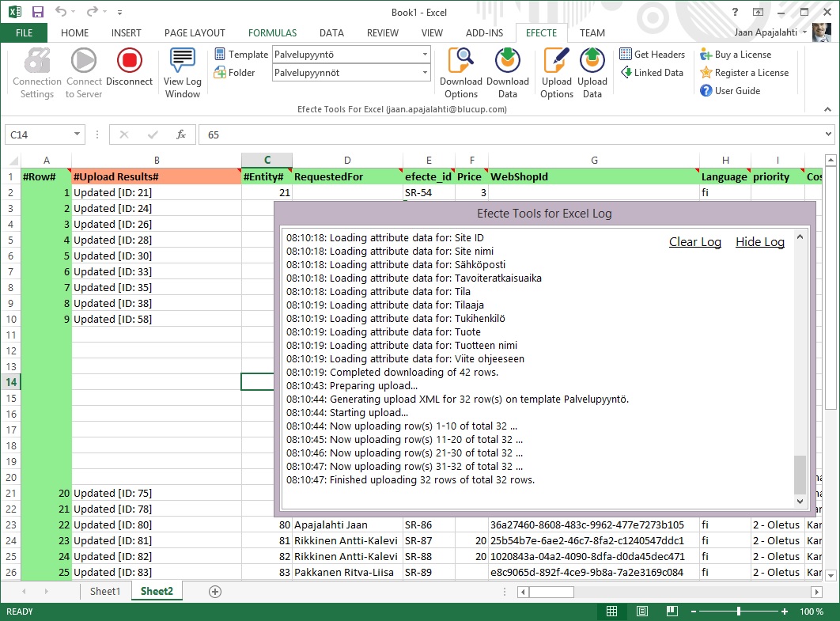This screenshot has width=840, height=621.
Task: Add a new sheet with plus button
Action: pyautogui.click(x=215, y=592)
